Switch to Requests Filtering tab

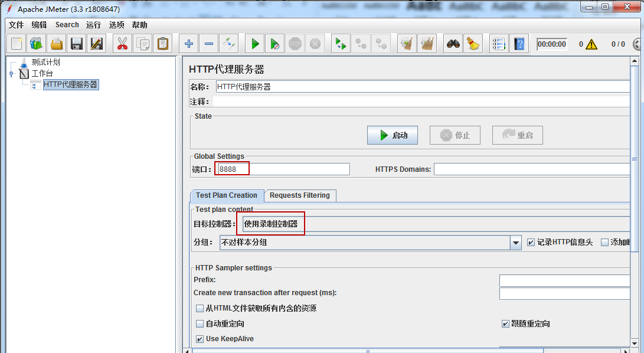click(300, 195)
